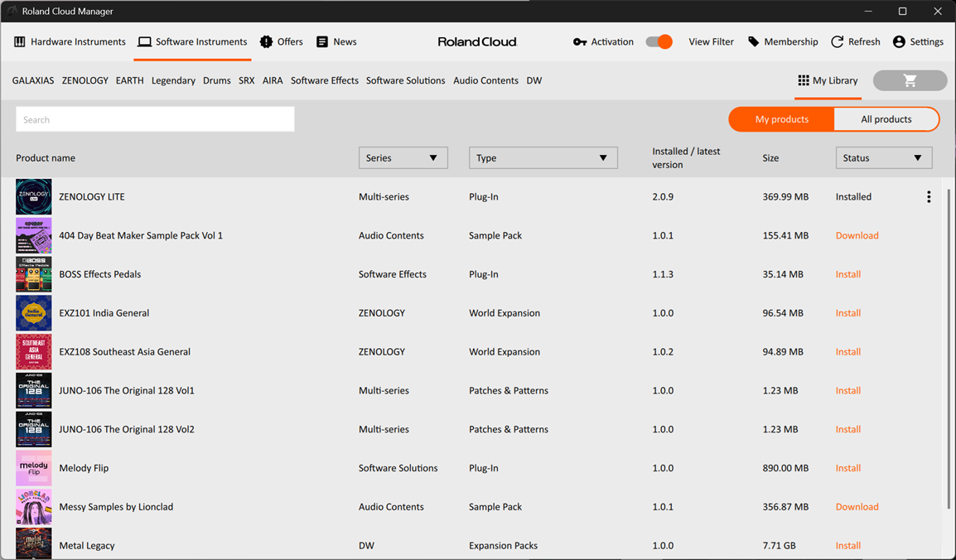956x560 pixels.
Task: Install Metal Legacy expansion pack
Action: [848, 545]
